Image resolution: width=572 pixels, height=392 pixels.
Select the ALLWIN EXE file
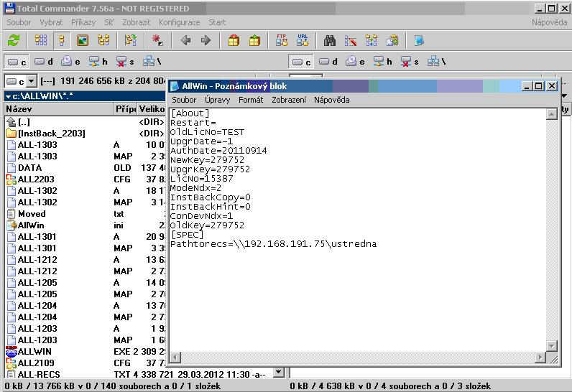(85, 352)
